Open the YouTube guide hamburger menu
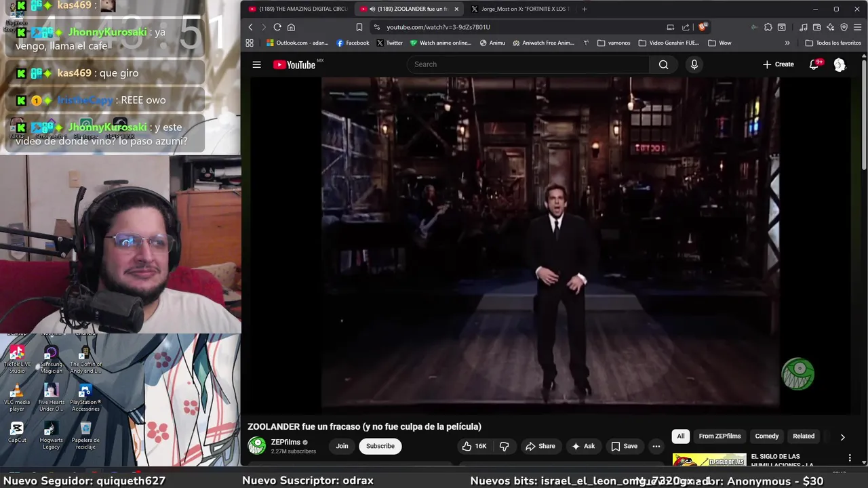868x488 pixels. tap(256, 64)
